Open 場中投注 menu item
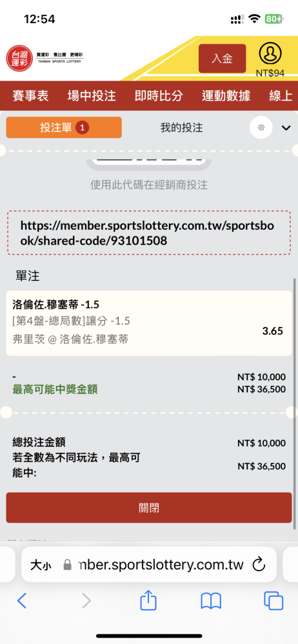 tap(92, 96)
